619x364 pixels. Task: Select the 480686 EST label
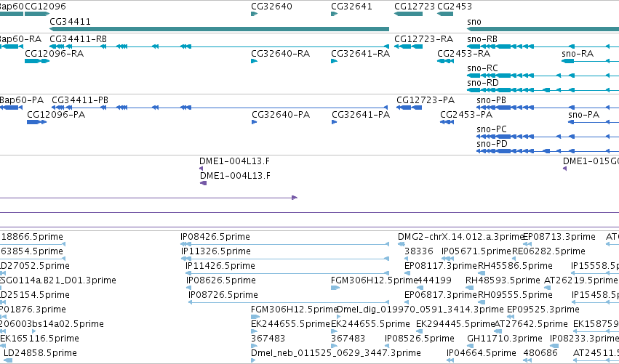click(540, 353)
